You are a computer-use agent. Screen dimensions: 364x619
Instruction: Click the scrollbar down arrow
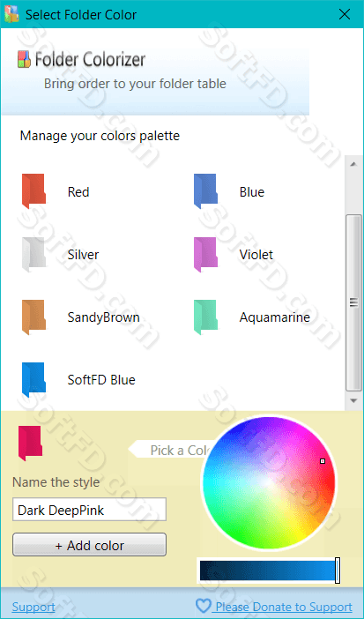tap(353, 400)
